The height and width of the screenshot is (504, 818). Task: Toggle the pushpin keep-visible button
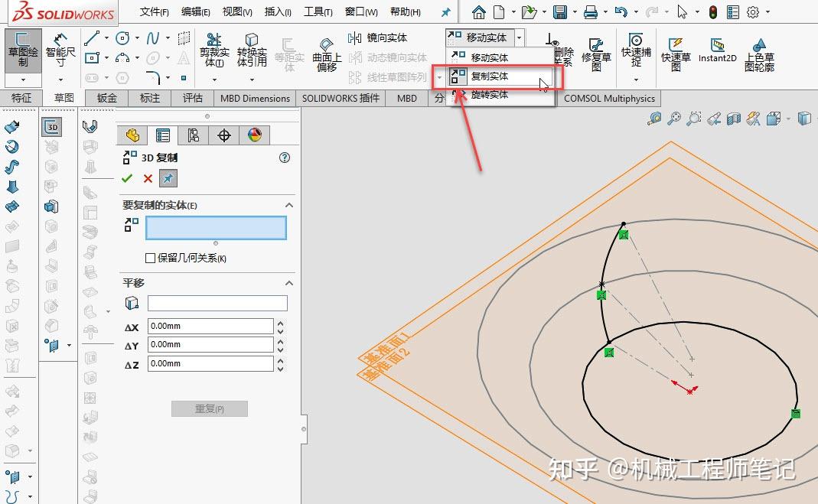point(168,178)
